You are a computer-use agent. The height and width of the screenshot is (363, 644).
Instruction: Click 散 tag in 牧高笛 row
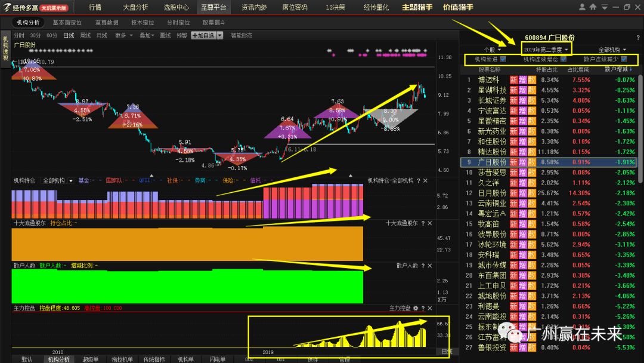tap(531, 224)
